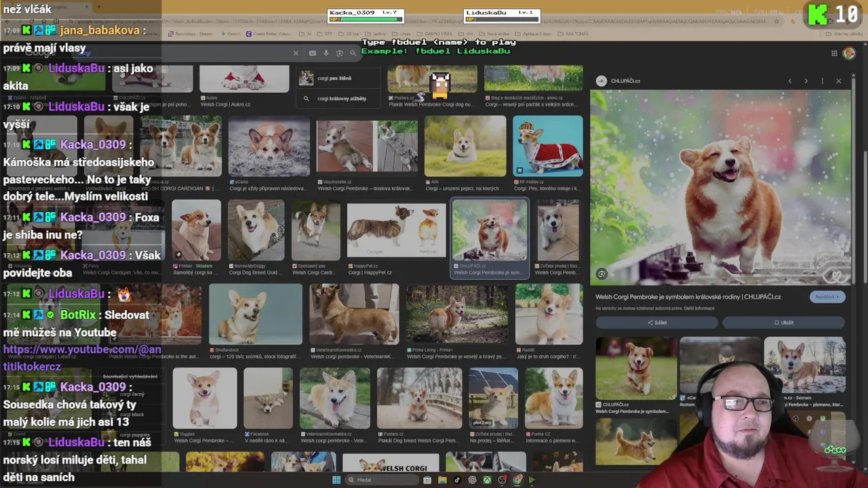Close the image preview panel
Viewport: 868px width, 488px height.
(x=839, y=81)
